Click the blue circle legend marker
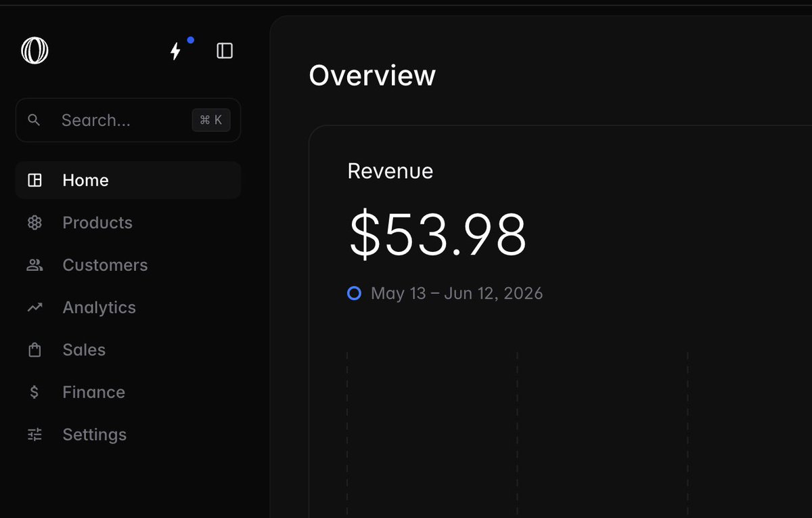The height and width of the screenshot is (518, 812). point(354,293)
